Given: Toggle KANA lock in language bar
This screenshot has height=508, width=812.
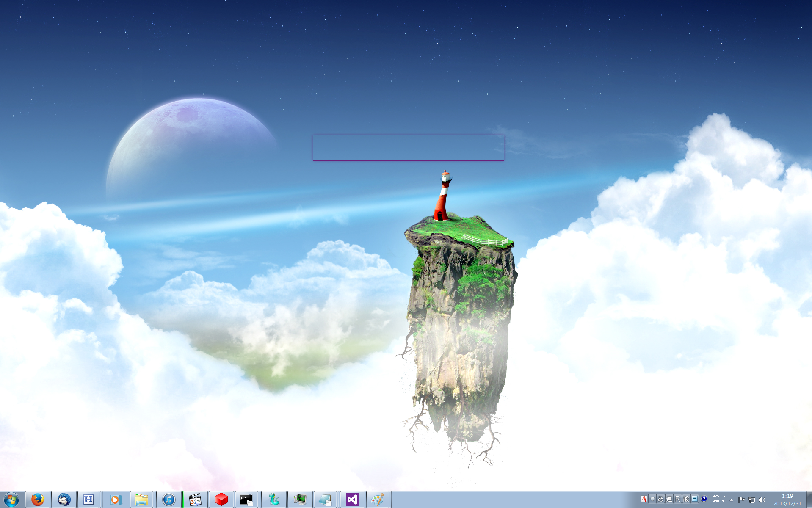Looking at the screenshot, I should click(x=715, y=501).
